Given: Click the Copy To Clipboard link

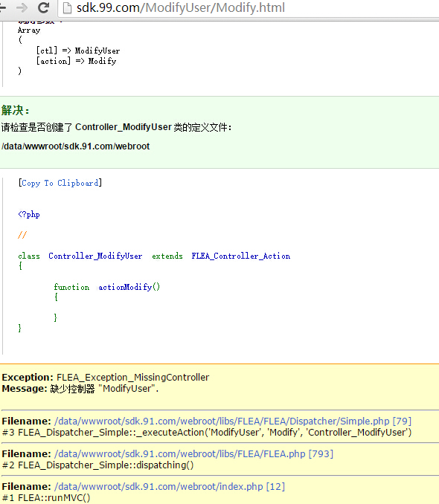Looking at the screenshot, I should click(60, 183).
